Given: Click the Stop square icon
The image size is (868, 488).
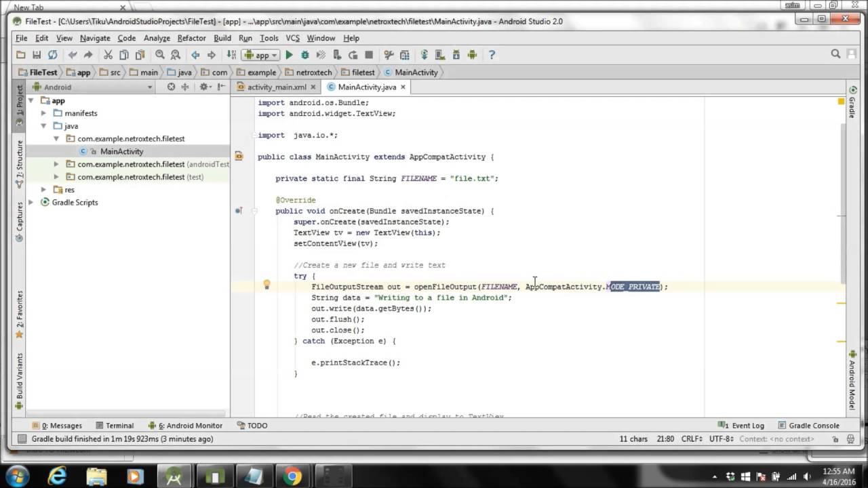Looking at the screenshot, I should tap(369, 55).
